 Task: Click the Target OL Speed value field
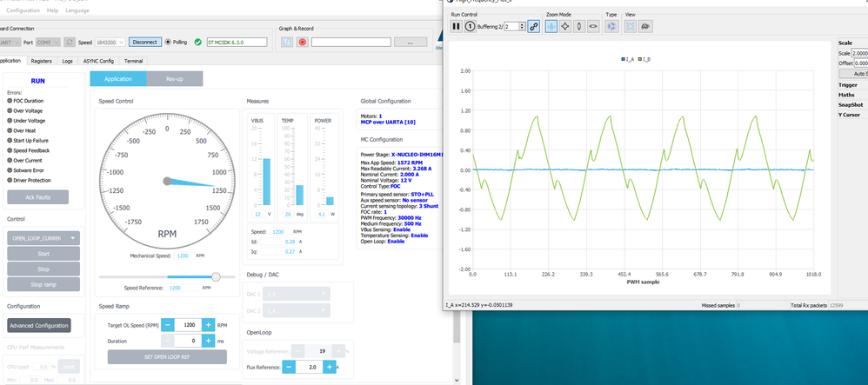pos(188,325)
